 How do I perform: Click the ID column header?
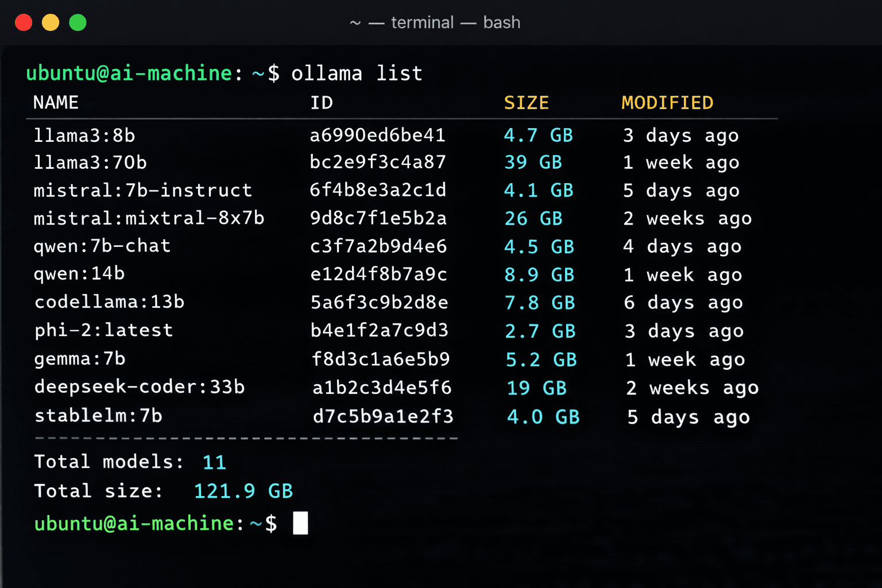pyautogui.click(x=322, y=102)
